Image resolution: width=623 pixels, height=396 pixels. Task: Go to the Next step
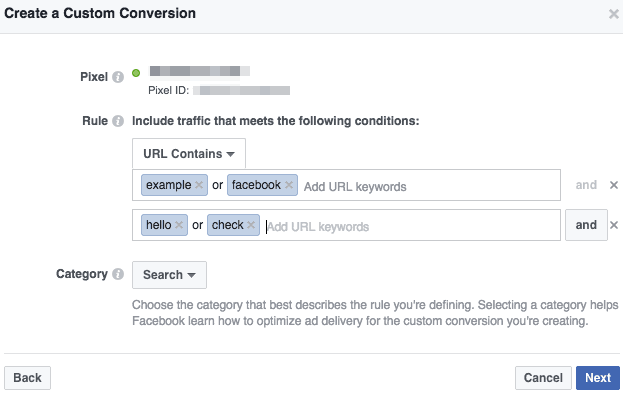tap(598, 378)
